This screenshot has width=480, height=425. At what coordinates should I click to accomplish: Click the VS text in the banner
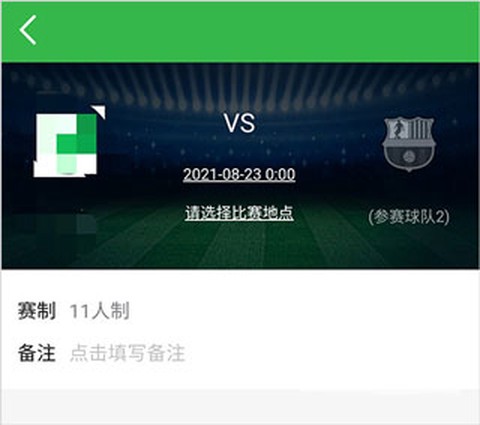click(240, 123)
